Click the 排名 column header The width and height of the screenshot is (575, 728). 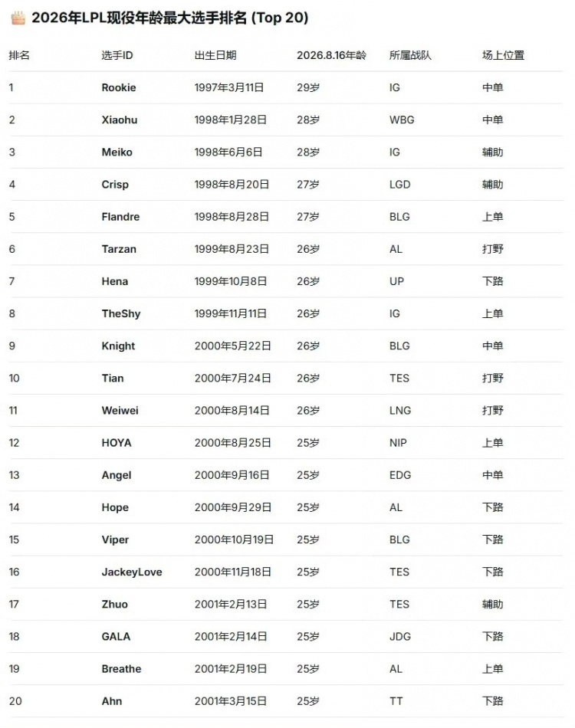pyautogui.click(x=19, y=55)
